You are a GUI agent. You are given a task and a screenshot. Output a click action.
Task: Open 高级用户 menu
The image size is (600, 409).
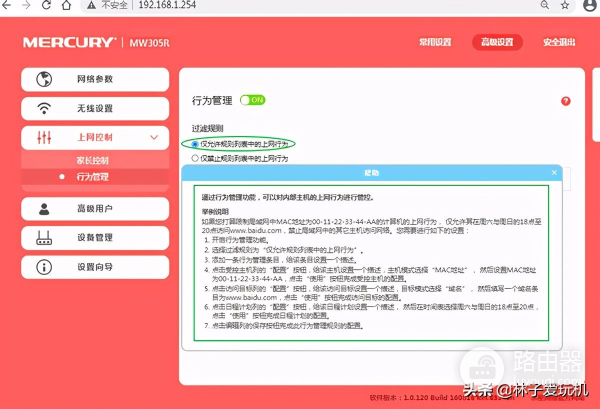coord(95,209)
